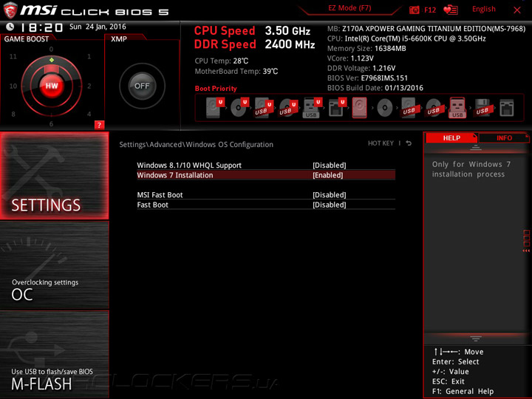This screenshot has width=532, height=399.
Task: Expand the side panel handle on right edge
Action: point(526,241)
